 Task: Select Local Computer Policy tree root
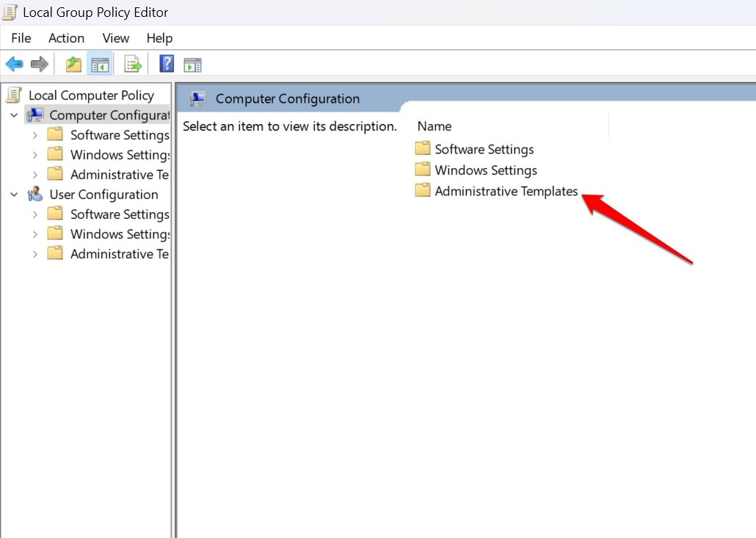[x=91, y=95]
